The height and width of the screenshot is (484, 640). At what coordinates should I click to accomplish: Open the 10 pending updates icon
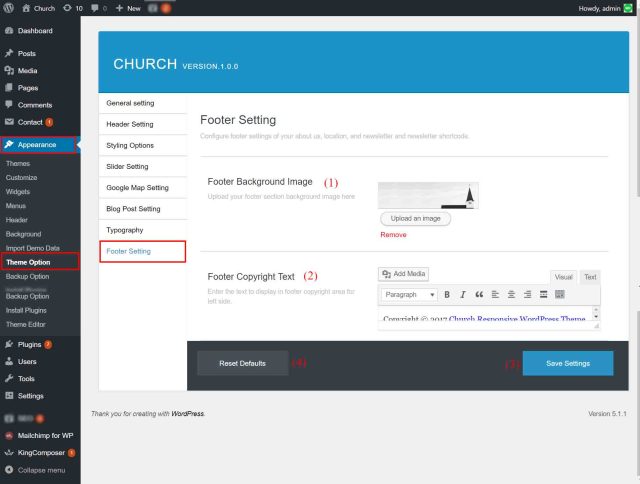click(73, 8)
